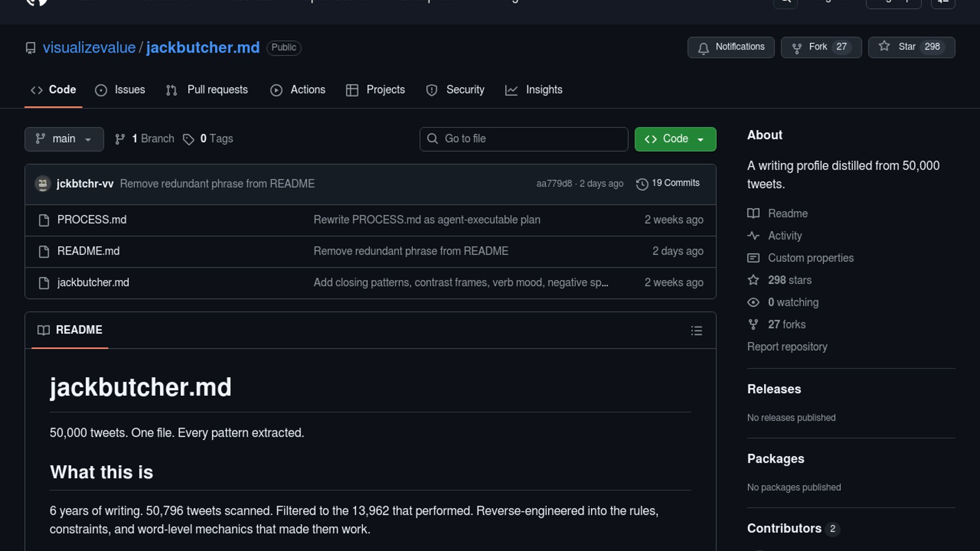
Task: Click the README outline list icon
Action: [x=696, y=331]
